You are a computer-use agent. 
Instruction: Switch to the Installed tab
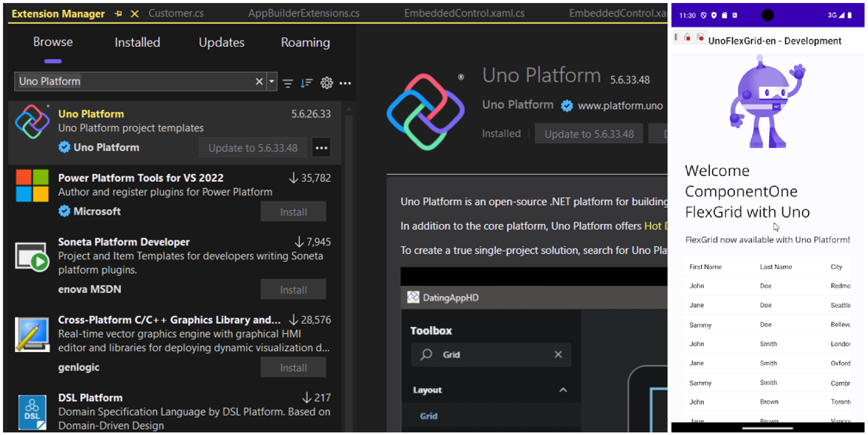point(137,42)
